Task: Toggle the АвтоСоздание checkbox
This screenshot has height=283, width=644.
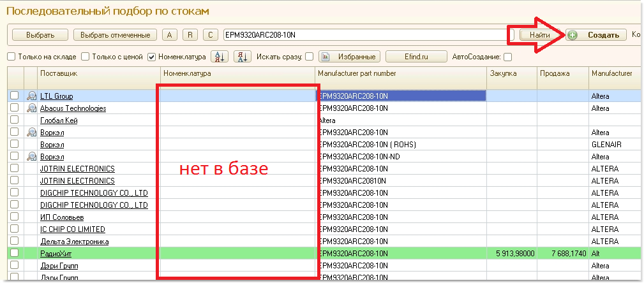Action: coord(507,57)
